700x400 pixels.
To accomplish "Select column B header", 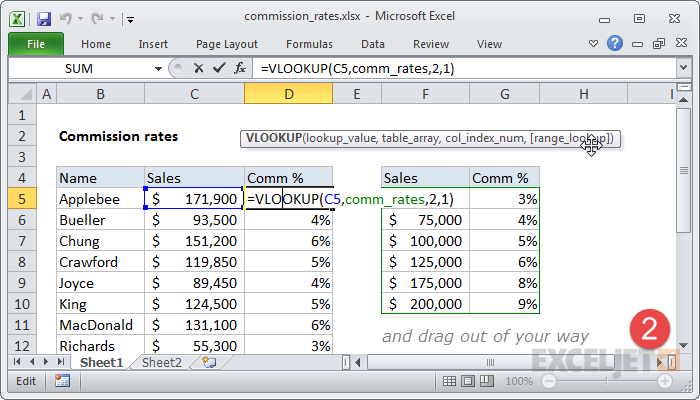I will (100, 94).
